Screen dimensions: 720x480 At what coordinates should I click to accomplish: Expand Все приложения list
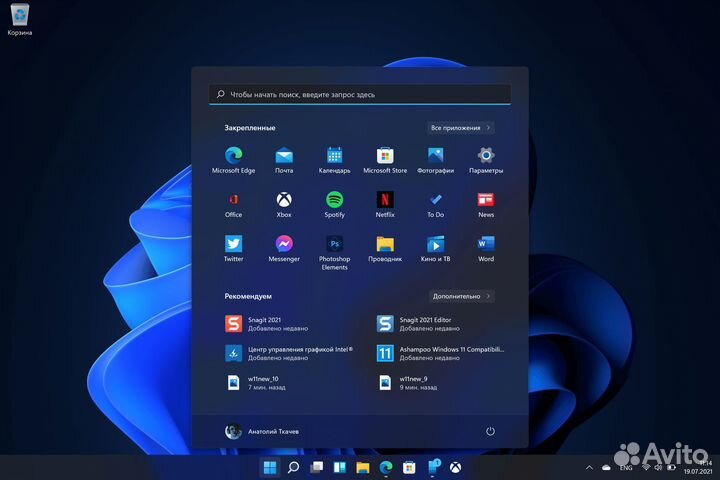[461, 128]
